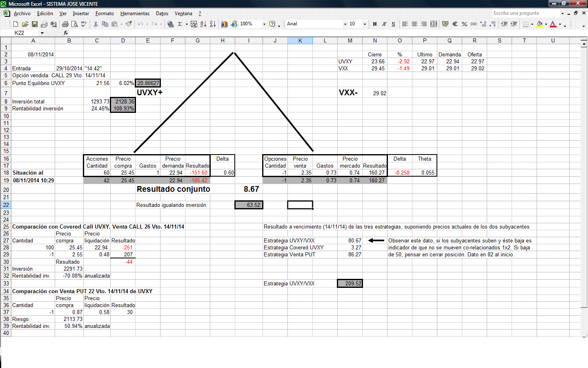Click the Undo arrow icon
The image size is (588, 368).
140,24
